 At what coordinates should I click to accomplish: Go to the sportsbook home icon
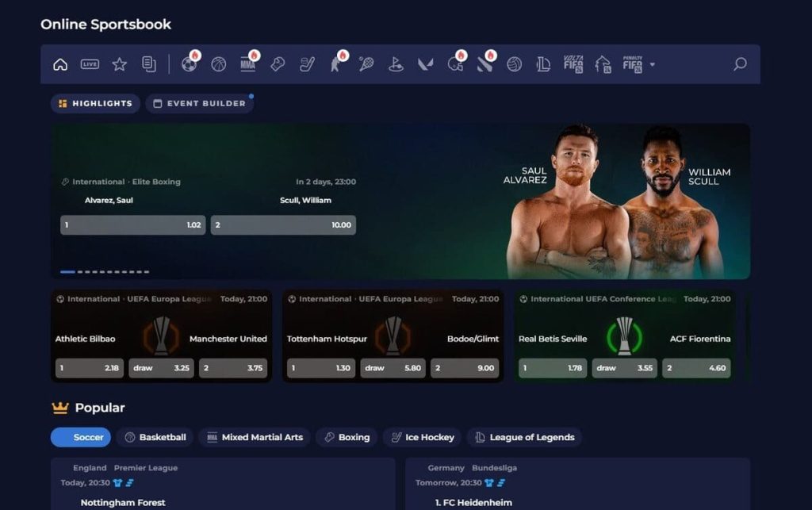pos(60,65)
